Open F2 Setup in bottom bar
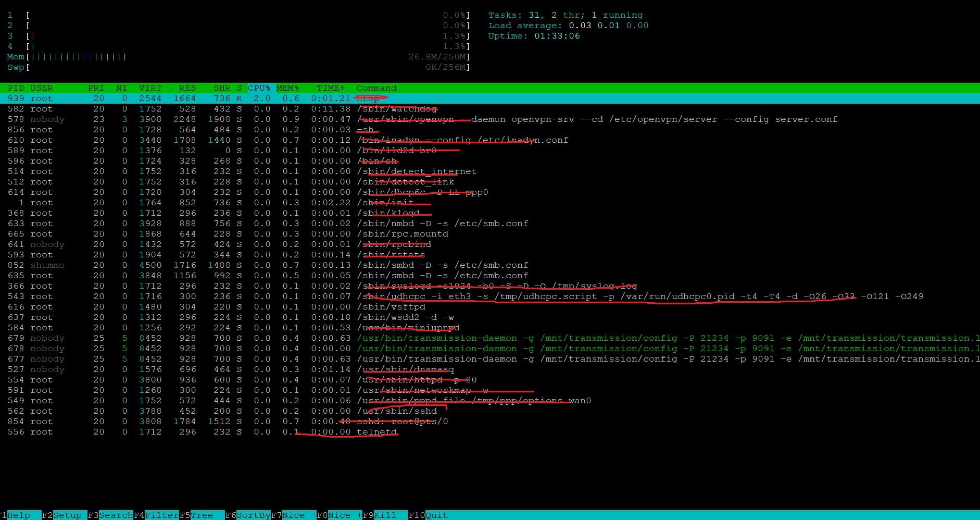The image size is (980, 520). 64,515
